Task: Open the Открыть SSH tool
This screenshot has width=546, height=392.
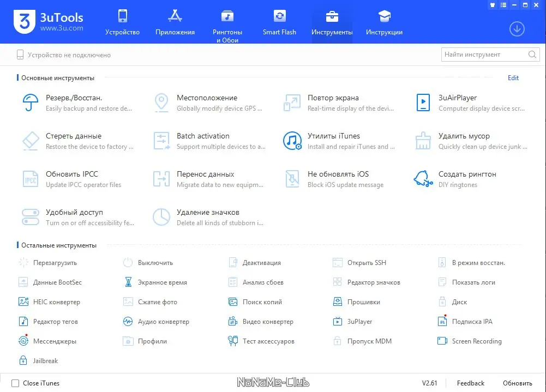Action: point(359,262)
